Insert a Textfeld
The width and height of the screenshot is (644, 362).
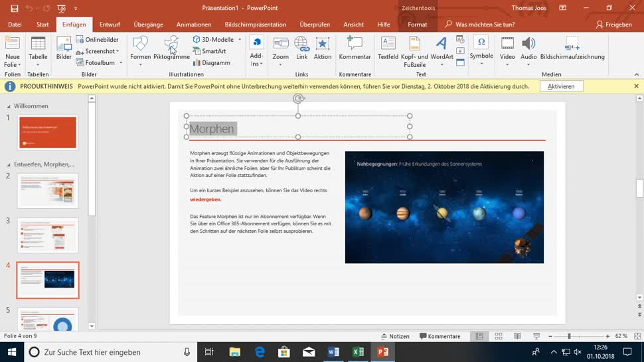(x=388, y=48)
